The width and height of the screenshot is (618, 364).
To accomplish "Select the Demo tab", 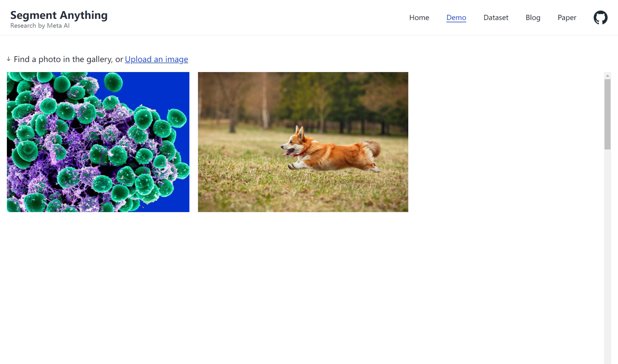I will [456, 18].
